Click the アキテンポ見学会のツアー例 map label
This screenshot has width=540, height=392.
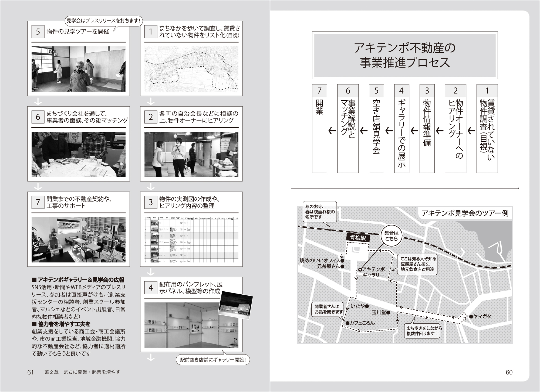[465, 213]
